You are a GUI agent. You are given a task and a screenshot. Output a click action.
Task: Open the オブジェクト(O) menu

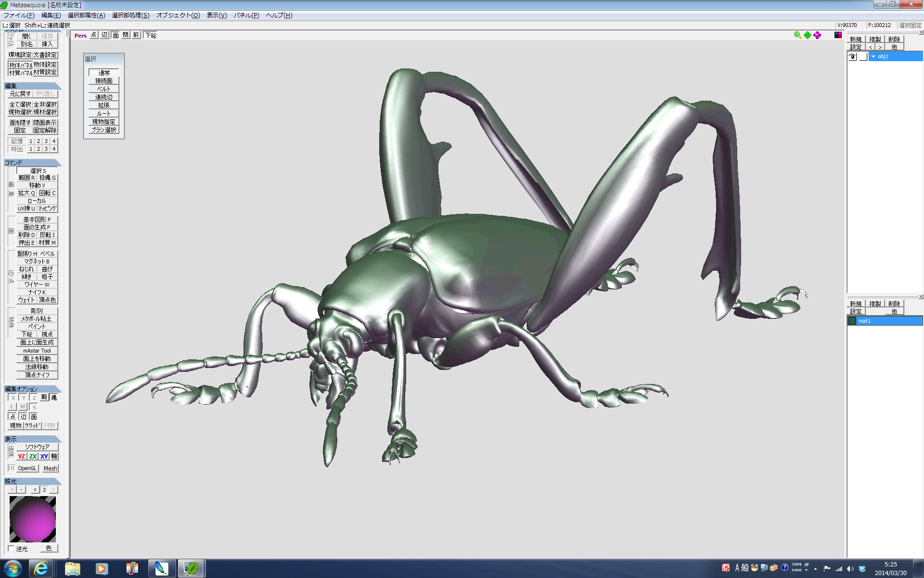click(178, 15)
